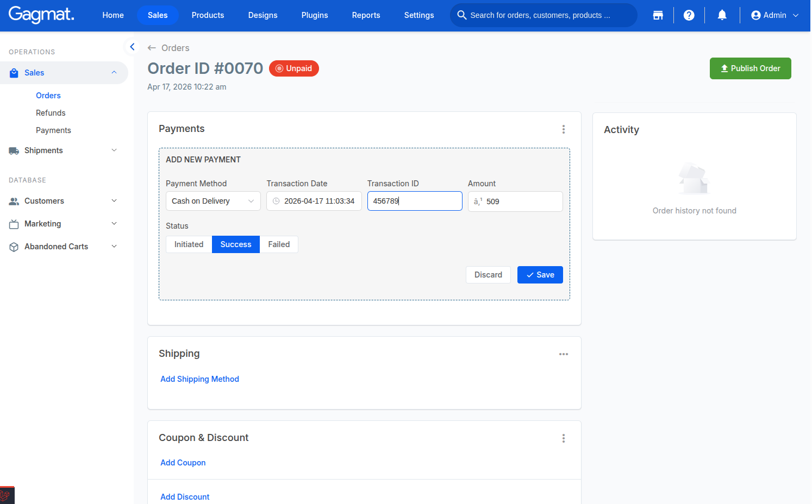Open Refunds in the sidebar
Viewport: 812px width, 504px height.
point(51,113)
